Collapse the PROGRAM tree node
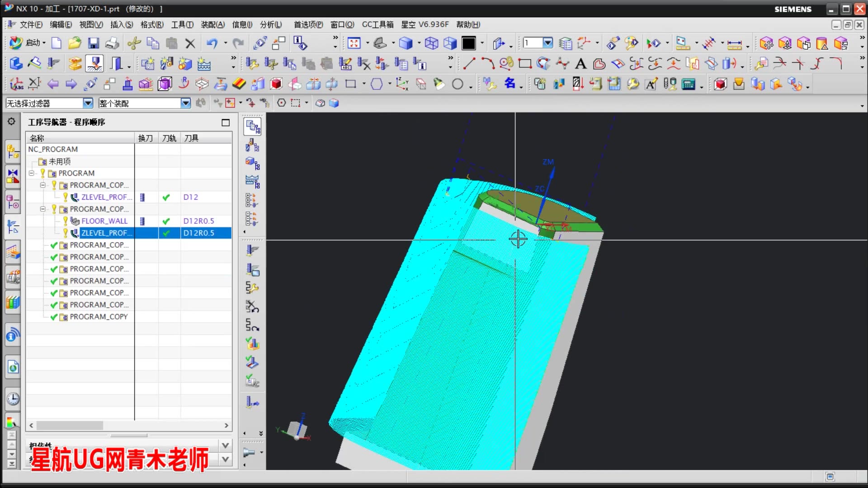Screen dimensions: 868x488 [x=31, y=173]
